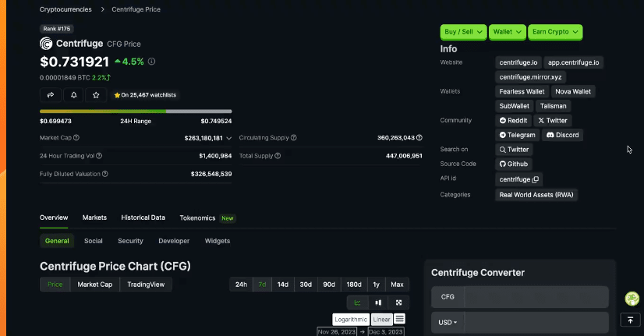Select the General sub-tab
The height and width of the screenshot is (336, 644).
(57, 241)
